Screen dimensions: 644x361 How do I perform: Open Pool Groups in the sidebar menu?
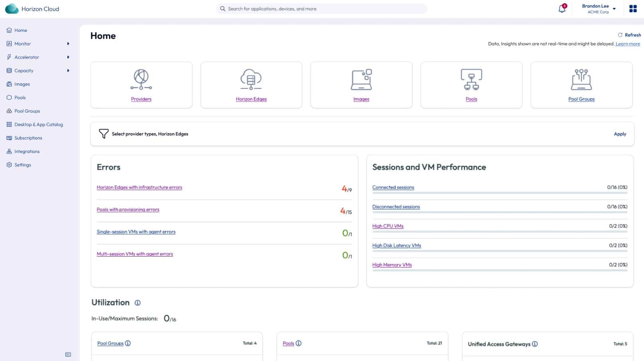(x=27, y=111)
